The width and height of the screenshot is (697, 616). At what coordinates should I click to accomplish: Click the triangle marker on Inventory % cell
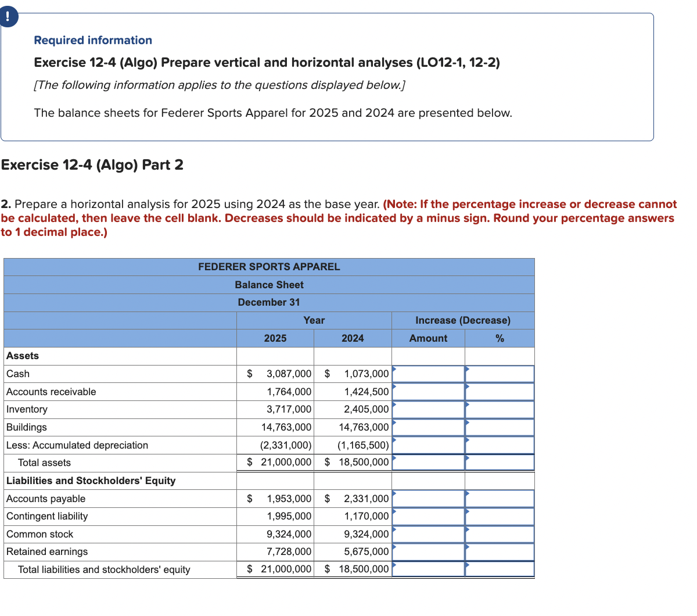467,406
